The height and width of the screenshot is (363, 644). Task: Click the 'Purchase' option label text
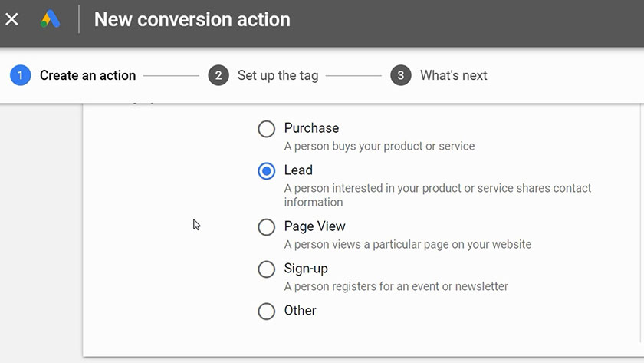pos(311,128)
